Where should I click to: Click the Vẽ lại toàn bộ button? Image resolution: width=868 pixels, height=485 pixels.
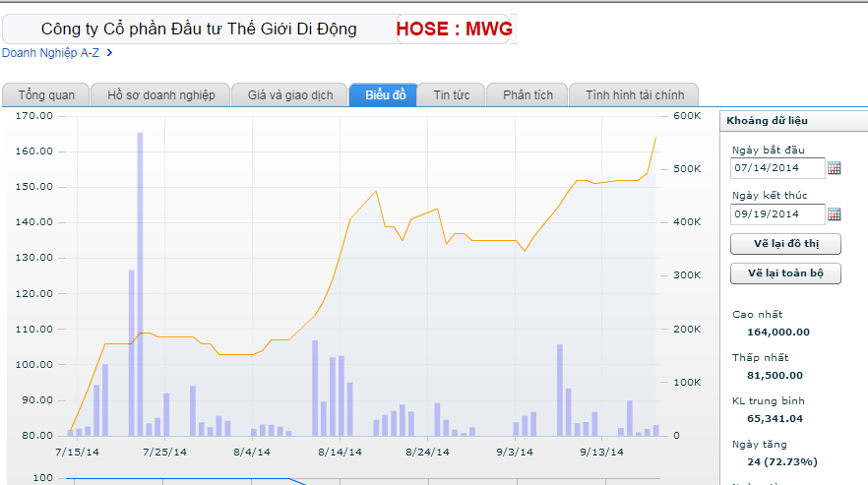tap(785, 273)
